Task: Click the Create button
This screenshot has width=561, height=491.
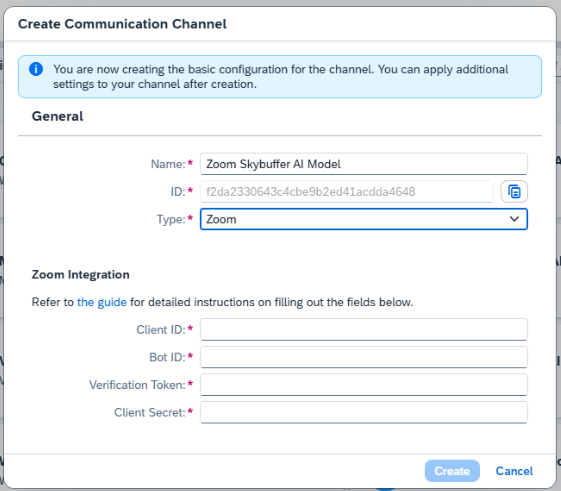Action: click(452, 471)
